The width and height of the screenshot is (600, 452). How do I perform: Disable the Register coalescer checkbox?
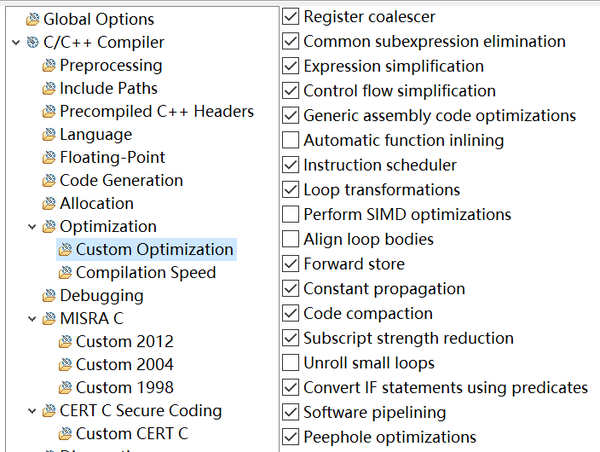[x=291, y=16]
